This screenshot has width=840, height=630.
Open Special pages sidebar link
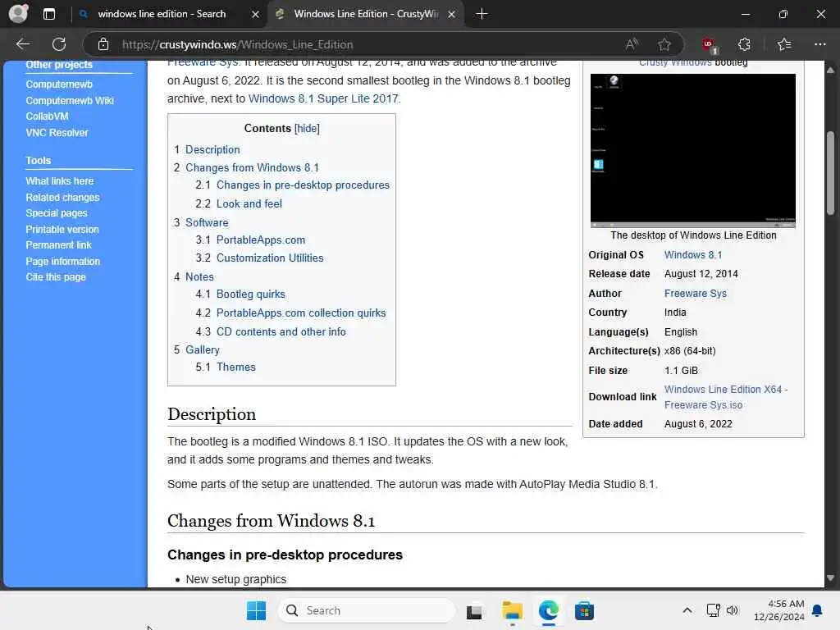coord(57,212)
